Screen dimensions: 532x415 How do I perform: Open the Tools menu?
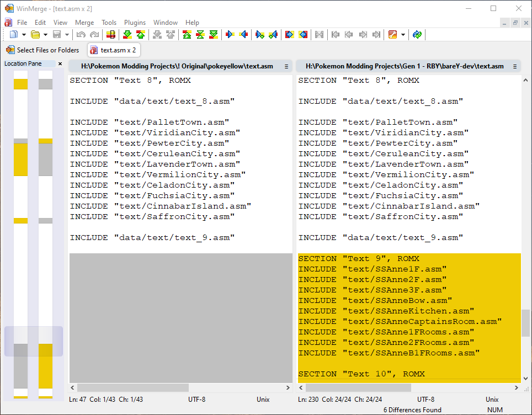(109, 23)
